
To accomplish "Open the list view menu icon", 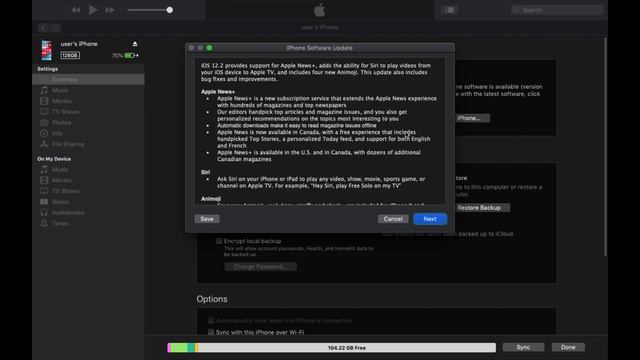I will pyautogui.click(x=450, y=10).
